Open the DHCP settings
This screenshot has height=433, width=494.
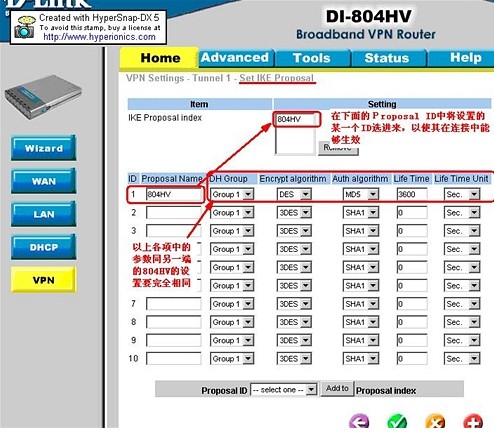point(43,247)
